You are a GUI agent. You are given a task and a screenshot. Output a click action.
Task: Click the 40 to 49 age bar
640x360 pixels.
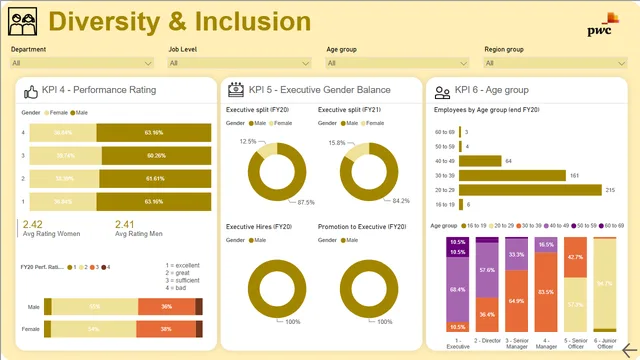point(480,161)
